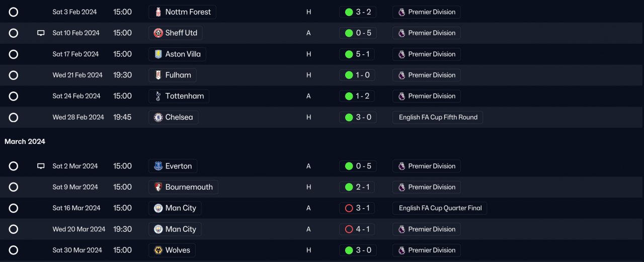
Task: Select the radio circle for Wolves fixture
Action: [x=14, y=250]
